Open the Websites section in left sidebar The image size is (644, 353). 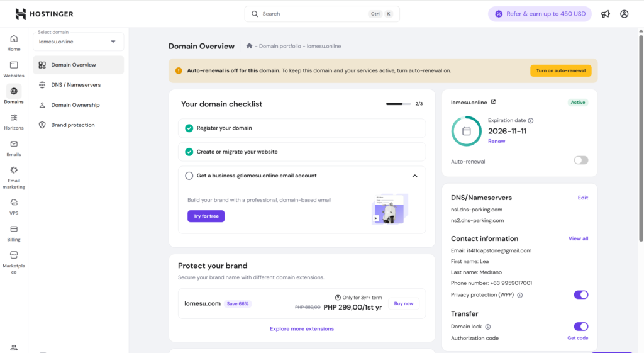[14, 69]
